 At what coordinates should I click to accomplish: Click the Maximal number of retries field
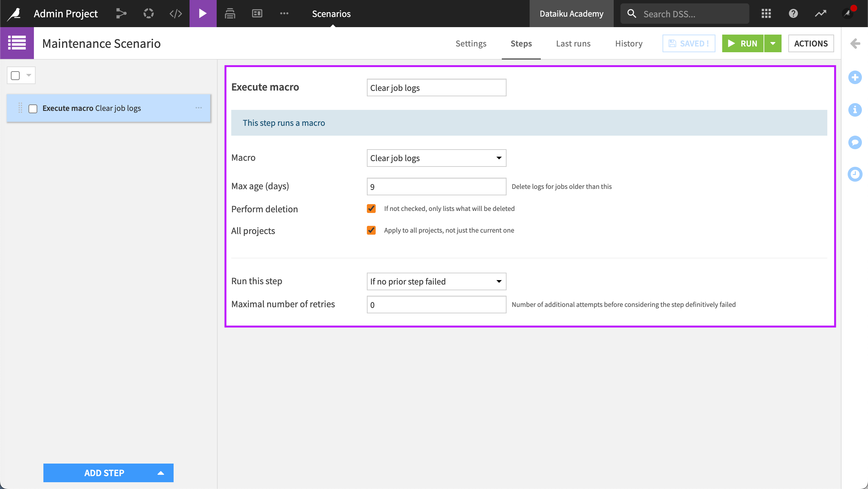pos(436,305)
